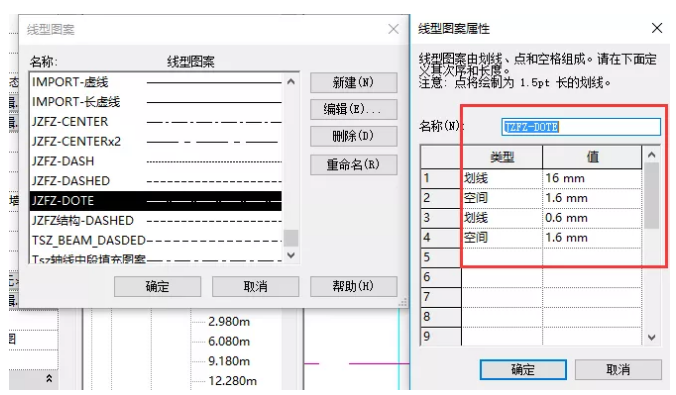
Task: Select the JZFZ-CENTERx2 line pattern
Action: pos(156,141)
